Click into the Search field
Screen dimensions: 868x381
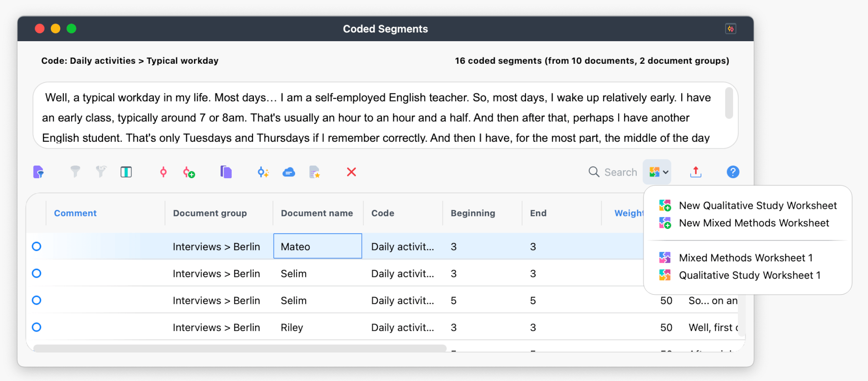click(620, 172)
